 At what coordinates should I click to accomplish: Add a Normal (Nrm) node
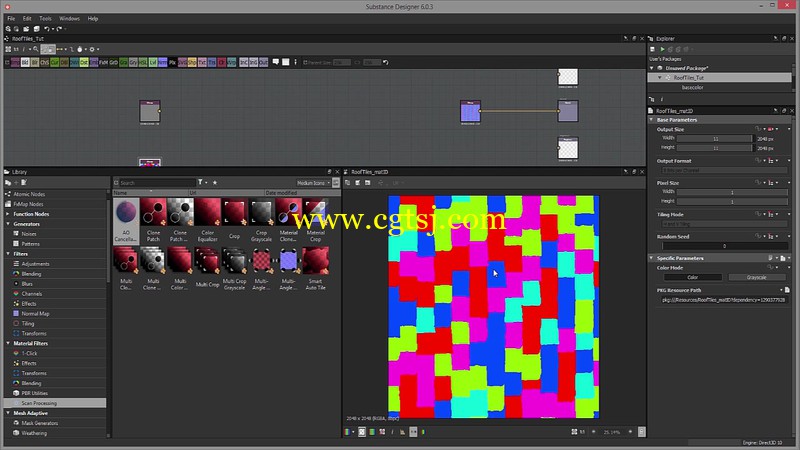pos(162,62)
